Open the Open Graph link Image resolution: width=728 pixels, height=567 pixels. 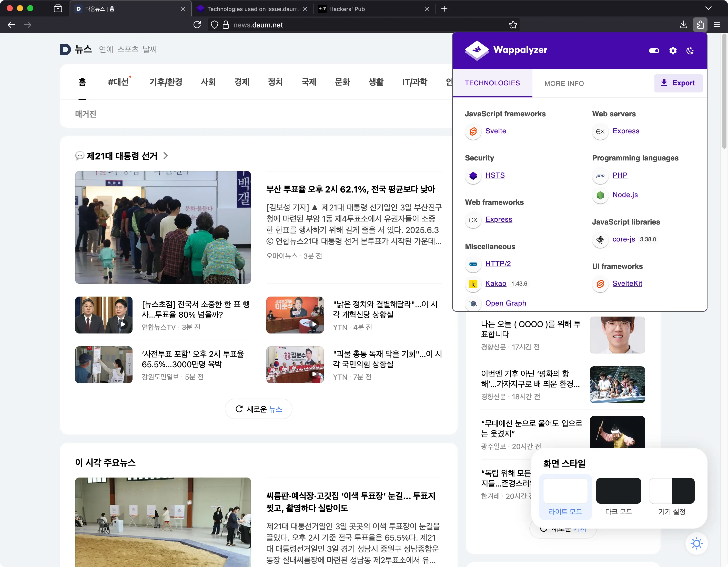pos(505,303)
